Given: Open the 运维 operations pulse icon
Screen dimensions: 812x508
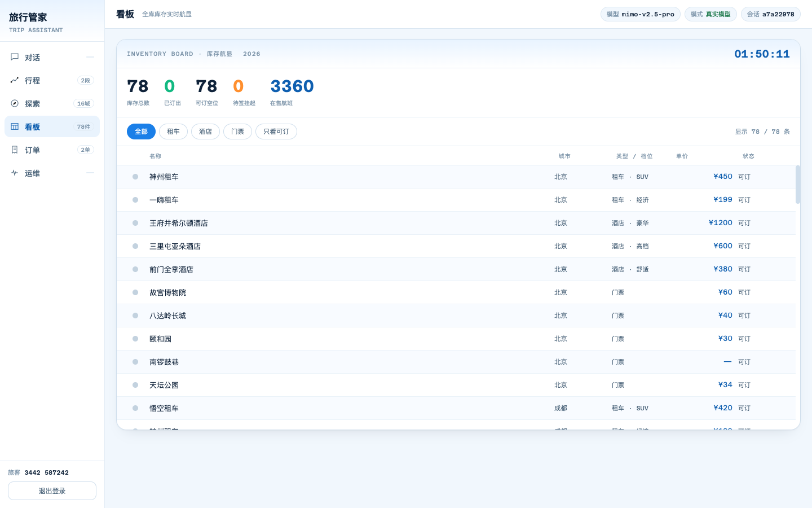Looking at the screenshot, I should click(x=15, y=173).
